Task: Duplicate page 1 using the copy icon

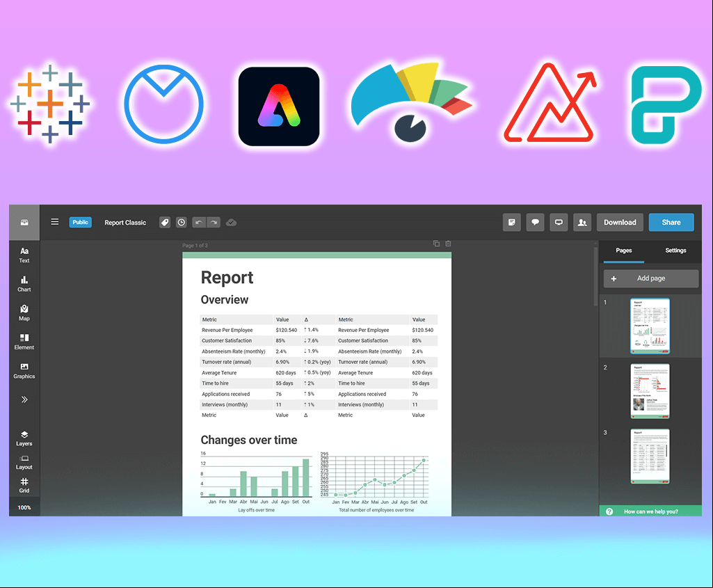Action: point(437,244)
